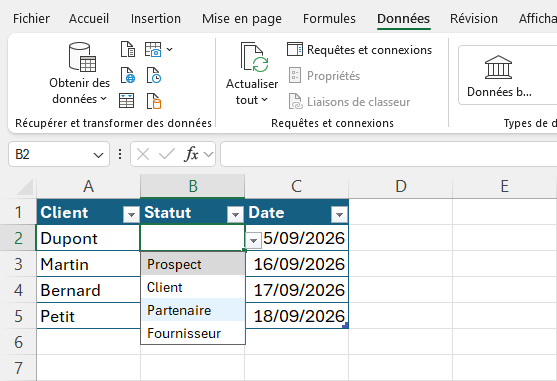Expand the fx function dropdown arrow
This screenshot has height=381, width=557.
coord(209,154)
